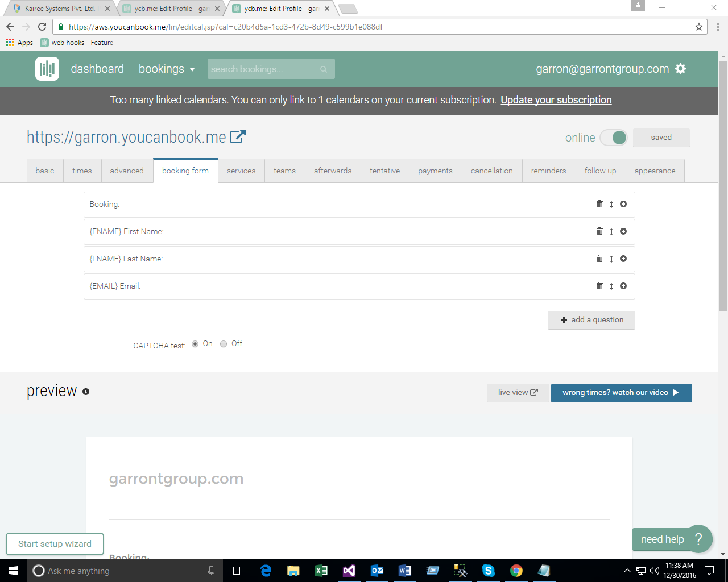This screenshot has width=728, height=582.
Task: Click the search magnifier icon
Action: click(324, 69)
